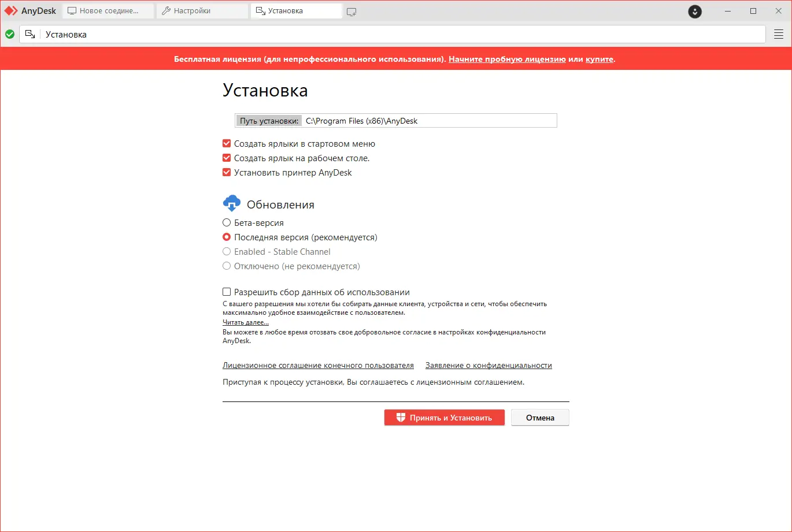Click the green status checkmark icon
Viewport: 792px width, 532px height.
(9, 34)
